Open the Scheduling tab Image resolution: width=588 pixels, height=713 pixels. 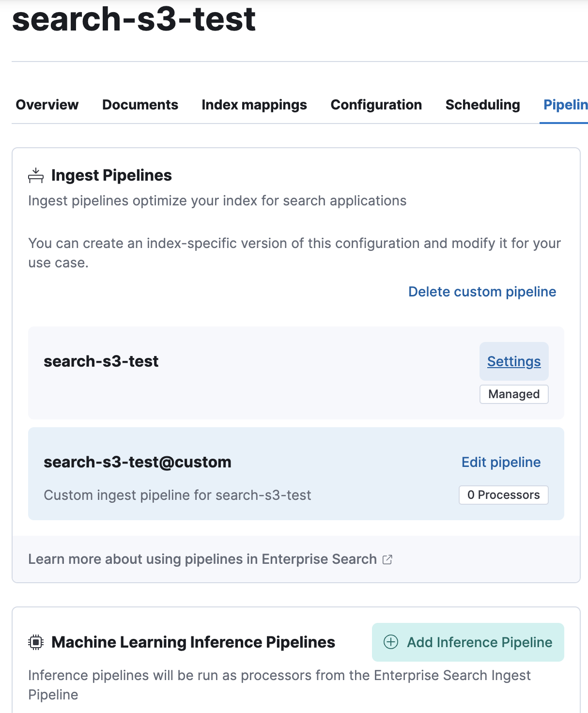[x=482, y=105]
